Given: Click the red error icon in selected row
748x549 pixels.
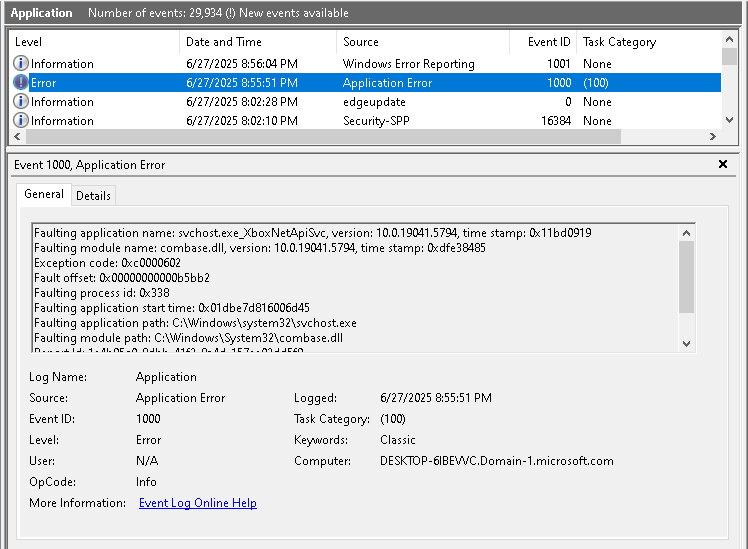Looking at the screenshot, I should pyautogui.click(x=21, y=82).
